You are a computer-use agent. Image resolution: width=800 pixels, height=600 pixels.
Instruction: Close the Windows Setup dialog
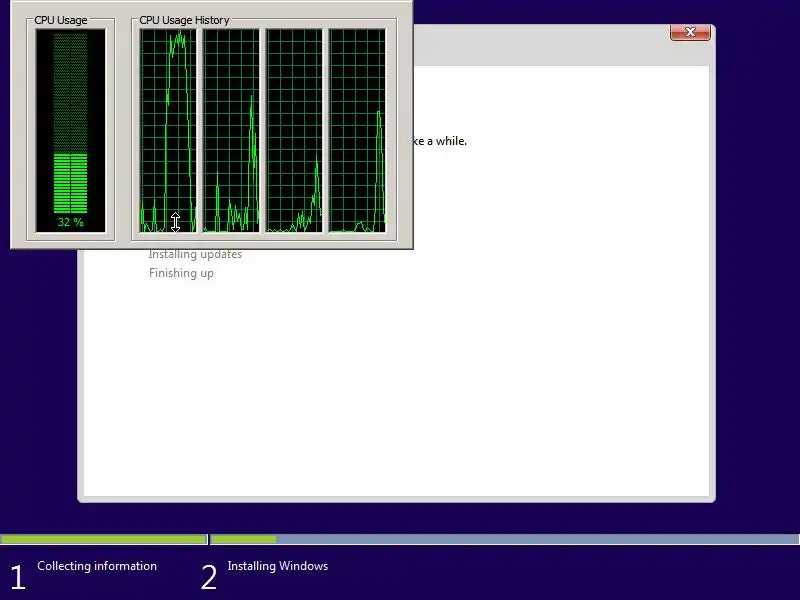690,32
